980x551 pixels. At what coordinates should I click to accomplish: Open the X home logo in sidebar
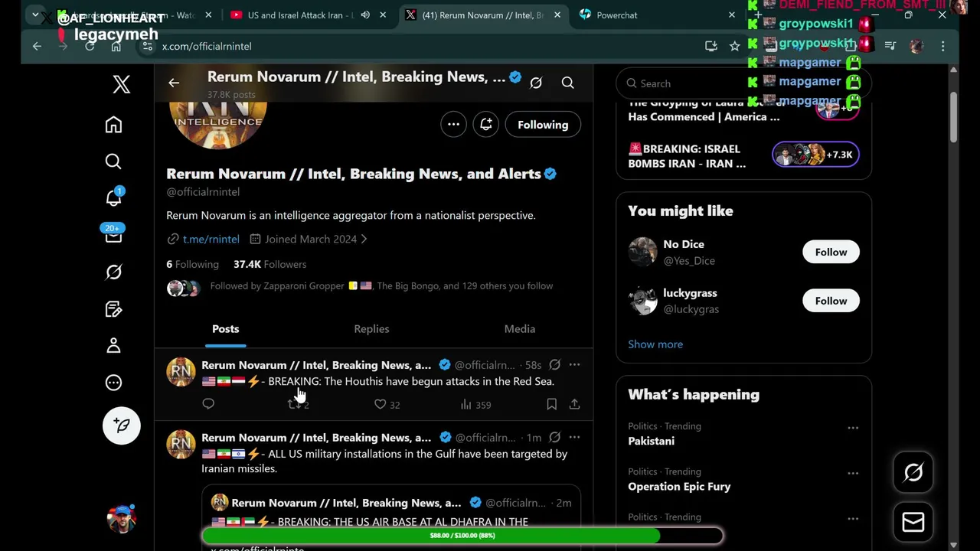pyautogui.click(x=121, y=84)
